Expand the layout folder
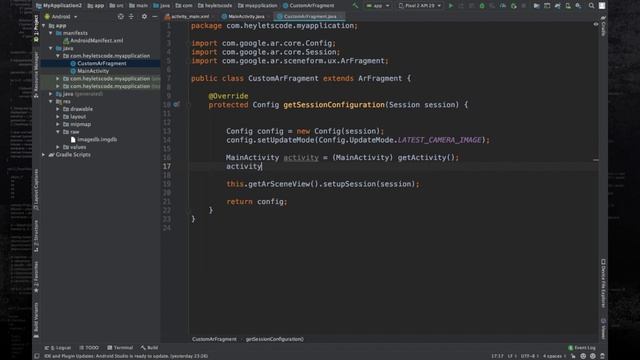 click(x=58, y=117)
